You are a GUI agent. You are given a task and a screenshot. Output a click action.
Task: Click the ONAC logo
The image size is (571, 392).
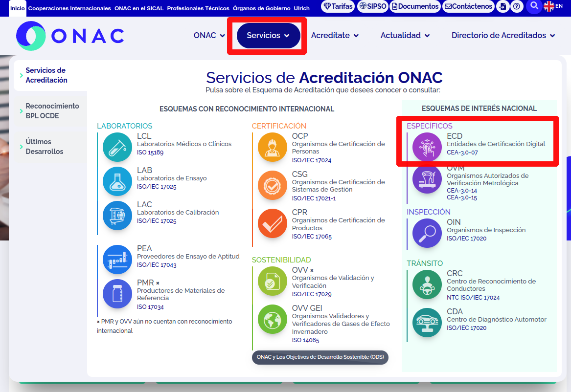tap(70, 36)
